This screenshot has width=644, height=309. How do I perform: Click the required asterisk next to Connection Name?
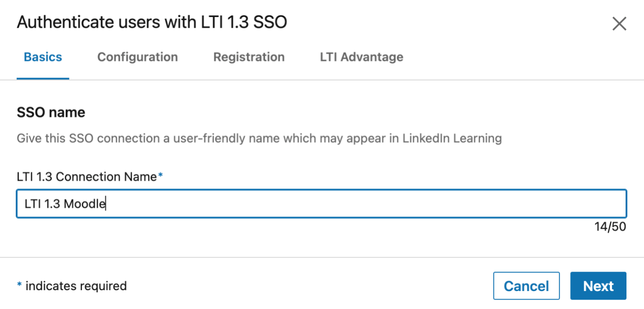160,176
